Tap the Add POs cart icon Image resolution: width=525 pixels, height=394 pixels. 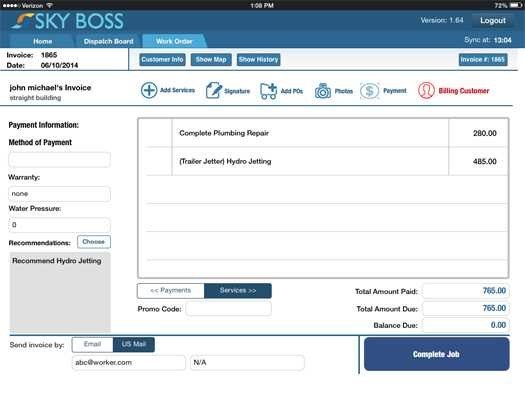coord(268,91)
